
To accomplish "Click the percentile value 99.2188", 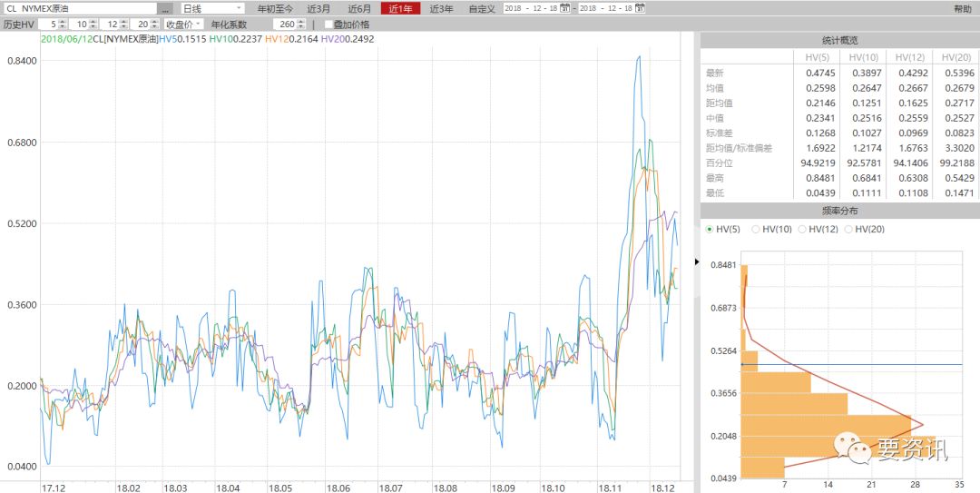I will (x=957, y=163).
